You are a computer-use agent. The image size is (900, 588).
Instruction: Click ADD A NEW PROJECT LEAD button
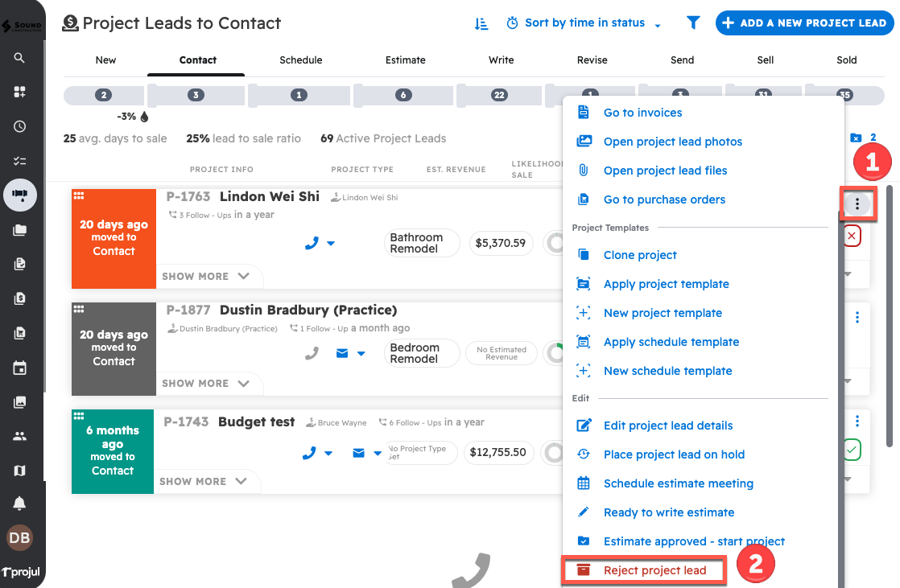(803, 23)
